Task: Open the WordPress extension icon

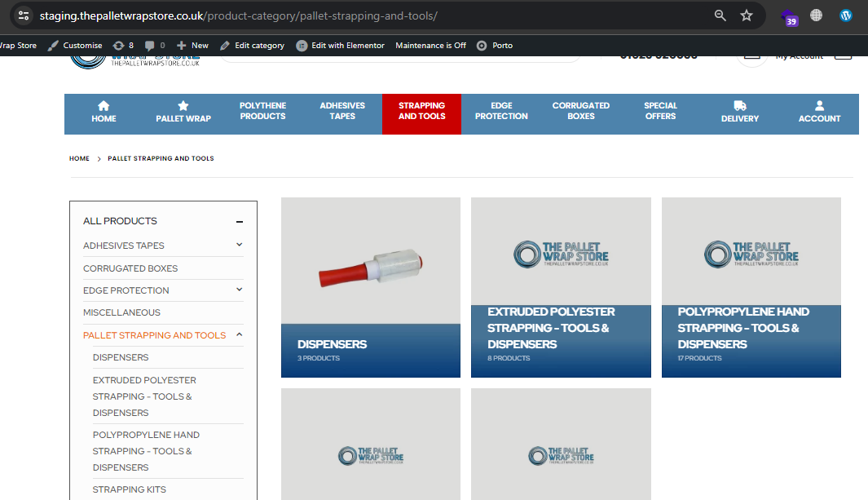Action: [845, 15]
